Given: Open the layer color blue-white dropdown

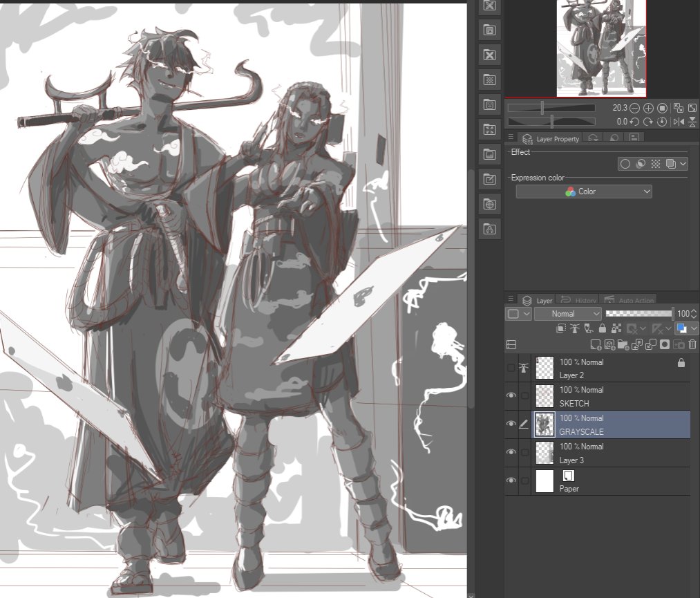Looking at the screenshot, I should click(687, 328).
